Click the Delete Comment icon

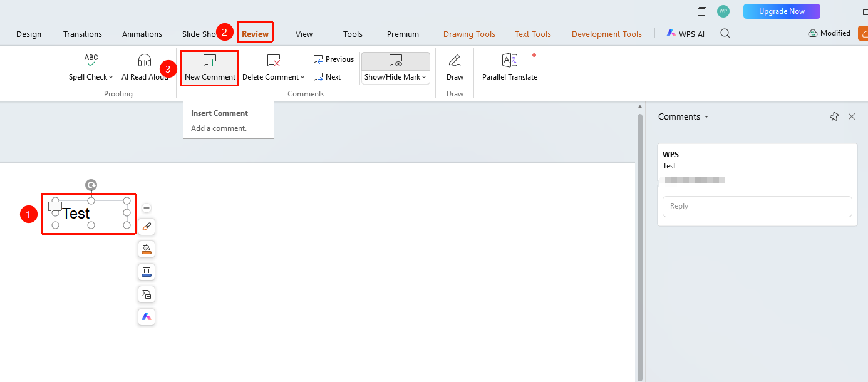coord(274,60)
